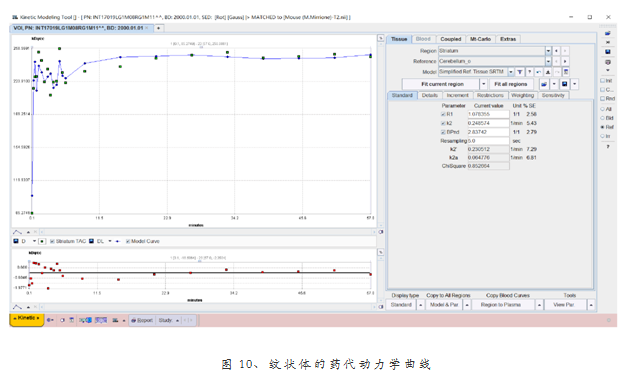Toggle the Init checkbox in sidebar
Viewport: 627px width, 379px height.
(603, 81)
